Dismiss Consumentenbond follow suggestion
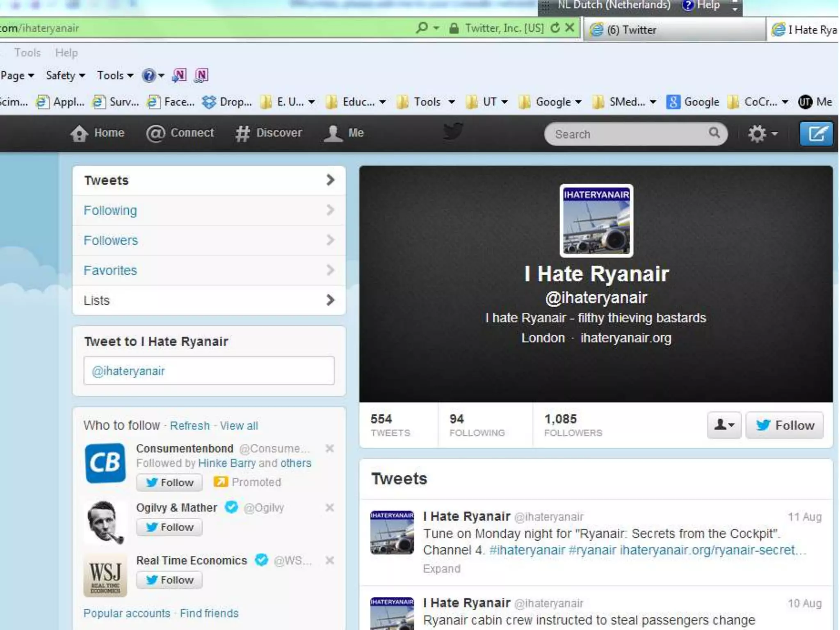 point(329,448)
